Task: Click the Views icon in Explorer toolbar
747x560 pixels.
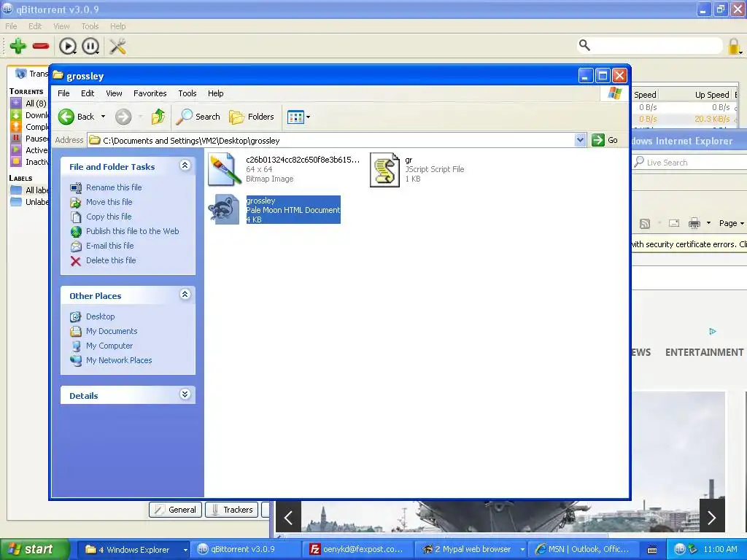Action: coord(295,117)
